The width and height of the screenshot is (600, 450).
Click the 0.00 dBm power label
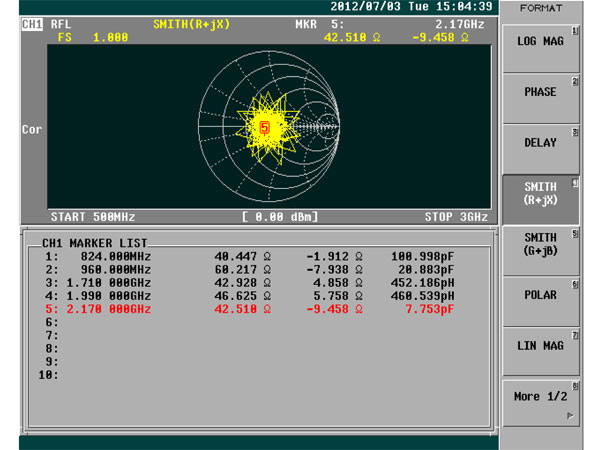click(x=280, y=217)
